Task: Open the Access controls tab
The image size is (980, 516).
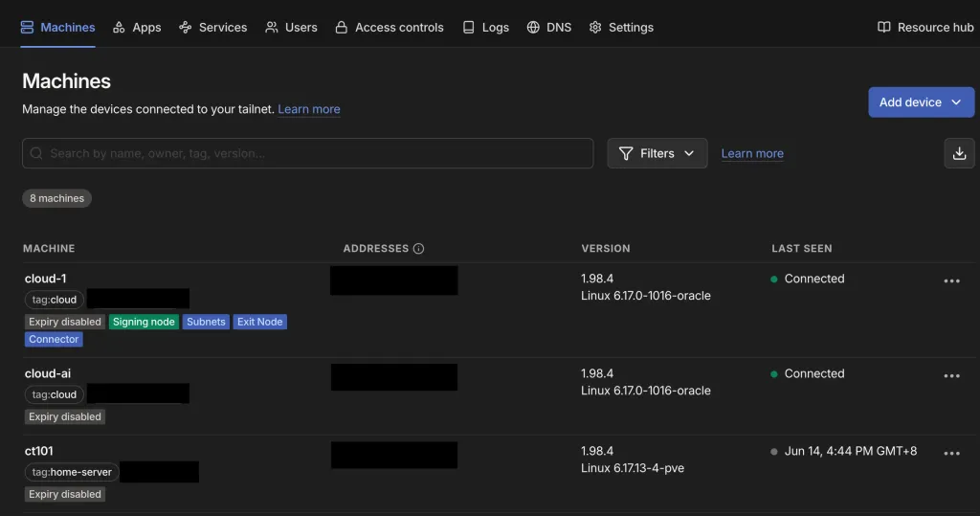Action: tap(390, 28)
